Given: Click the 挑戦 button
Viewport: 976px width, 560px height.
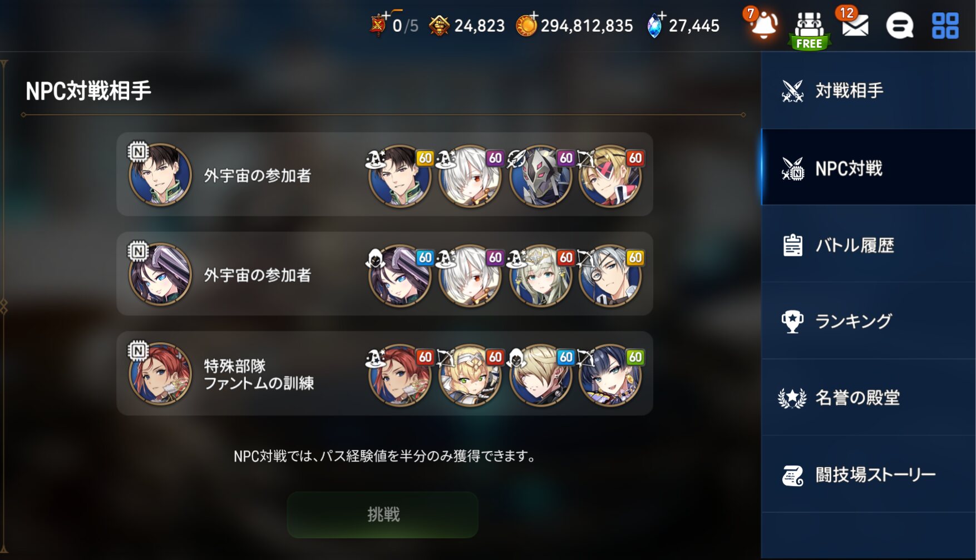Looking at the screenshot, I should pyautogui.click(x=383, y=514).
